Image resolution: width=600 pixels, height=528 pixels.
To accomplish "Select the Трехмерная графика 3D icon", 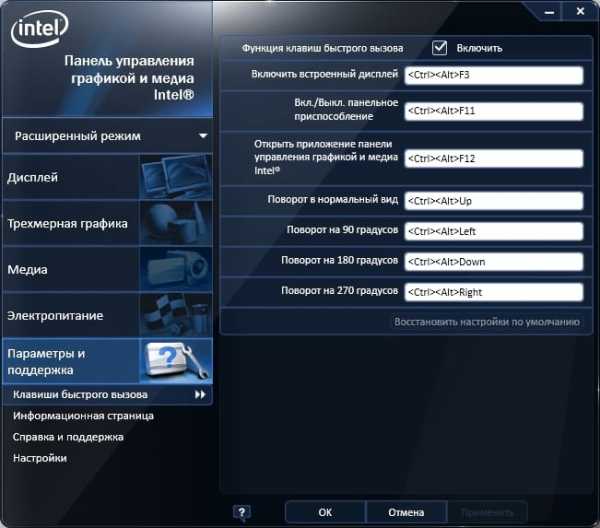I will tap(174, 224).
